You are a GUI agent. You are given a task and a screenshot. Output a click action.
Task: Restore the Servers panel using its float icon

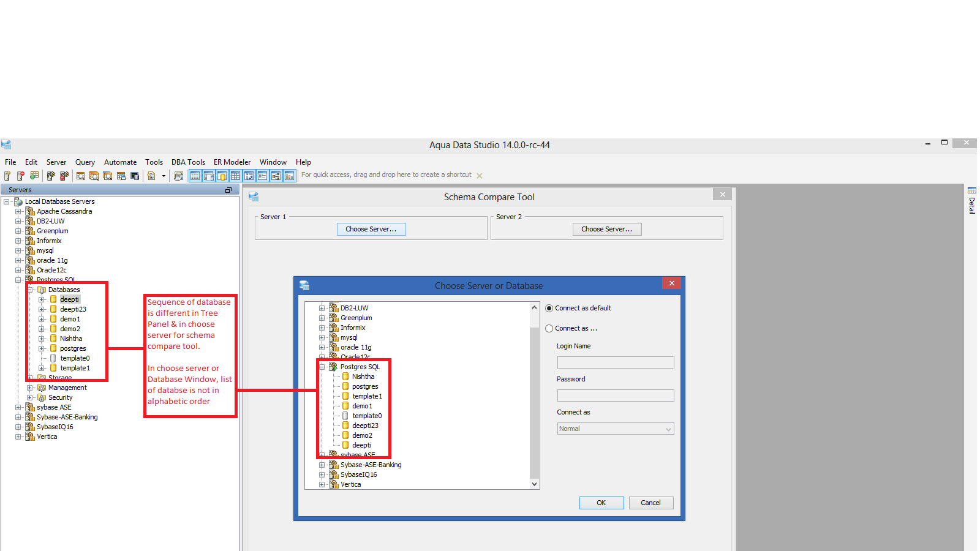[x=228, y=190]
